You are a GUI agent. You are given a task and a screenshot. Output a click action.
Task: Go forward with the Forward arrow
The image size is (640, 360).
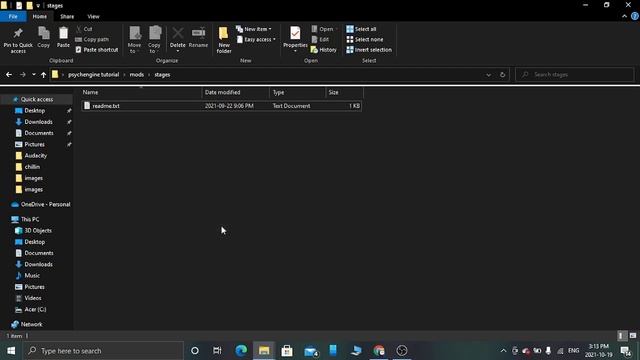(22, 75)
